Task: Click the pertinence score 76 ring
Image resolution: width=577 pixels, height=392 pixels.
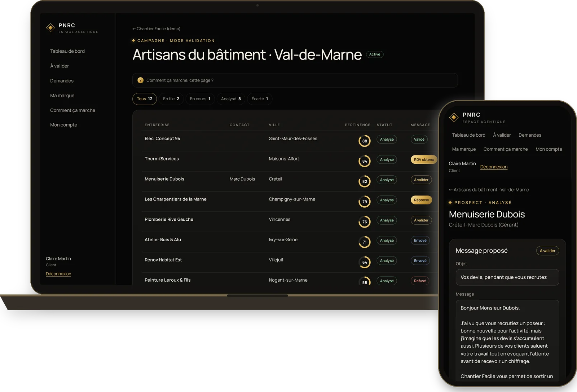Action: pos(365,221)
